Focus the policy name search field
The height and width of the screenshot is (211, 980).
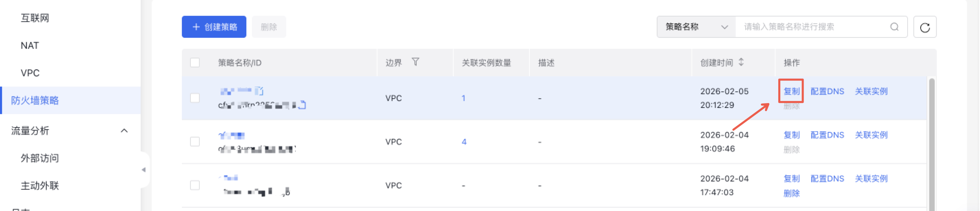pyautogui.click(x=810, y=27)
